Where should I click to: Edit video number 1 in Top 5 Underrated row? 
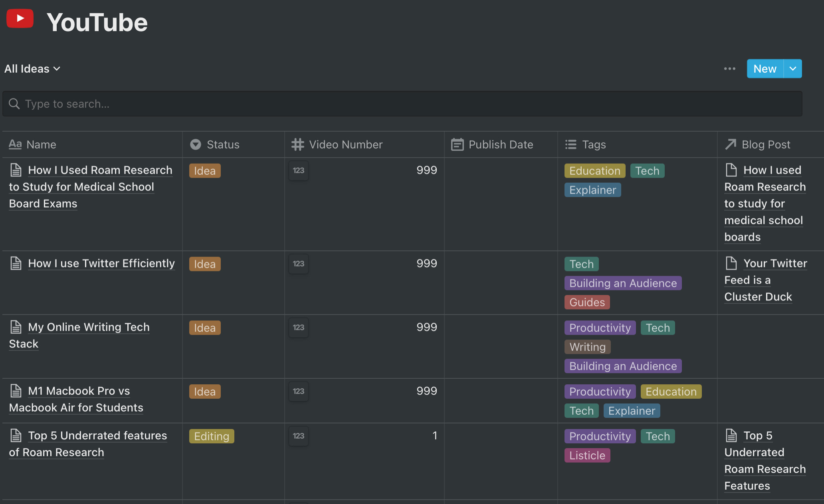tap(435, 436)
